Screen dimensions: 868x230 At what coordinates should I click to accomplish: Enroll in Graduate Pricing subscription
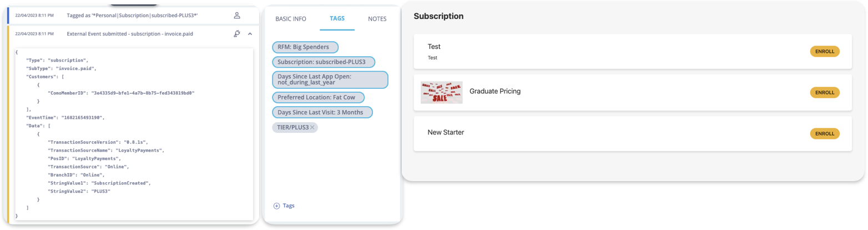(825, 92)
